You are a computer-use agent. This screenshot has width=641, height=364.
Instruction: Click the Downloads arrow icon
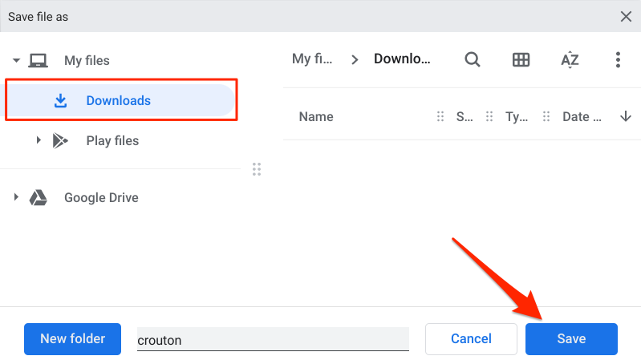pyautogui.click(x=60, y=101)
